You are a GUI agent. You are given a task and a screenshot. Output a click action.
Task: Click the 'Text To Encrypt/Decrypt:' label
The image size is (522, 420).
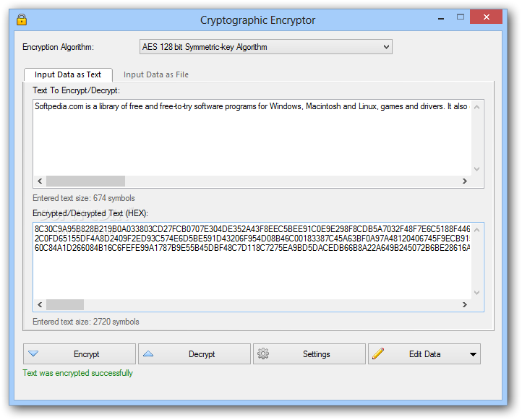pyautogui.click(x=76, y=90)
